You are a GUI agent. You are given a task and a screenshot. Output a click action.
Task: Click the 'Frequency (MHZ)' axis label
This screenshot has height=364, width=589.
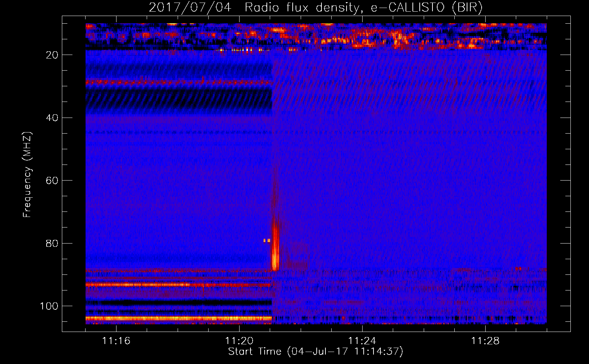(27, 174)
